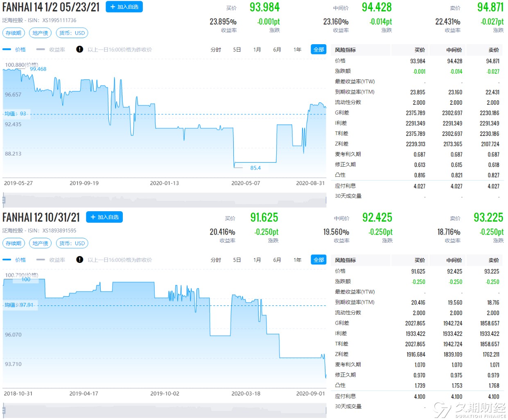
Task: Select 分时 range tab in FANHAI 14 1/2 chart
Action: pyautogui.click(x=216, y=50)
